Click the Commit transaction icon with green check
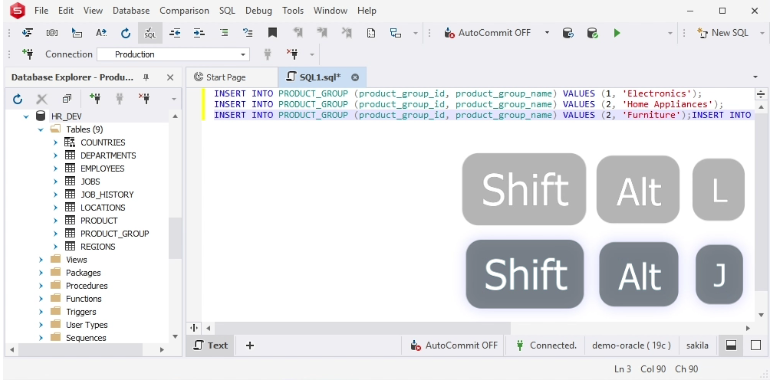 click(x=592, y=33)
